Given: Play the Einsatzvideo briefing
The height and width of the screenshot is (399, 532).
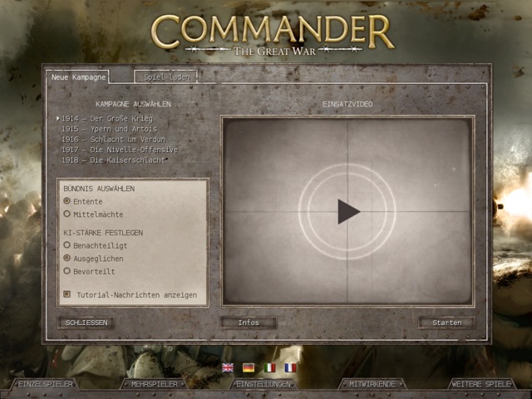Looking at the screenshot, I should coord(348,211).
